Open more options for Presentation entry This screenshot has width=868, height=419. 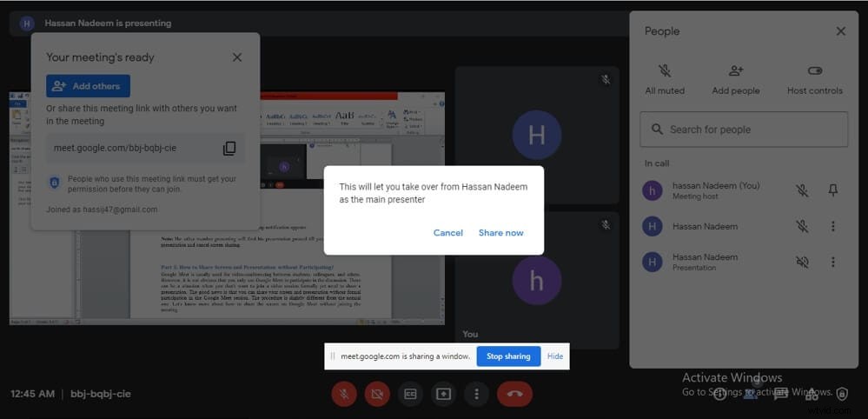point(832,262)
